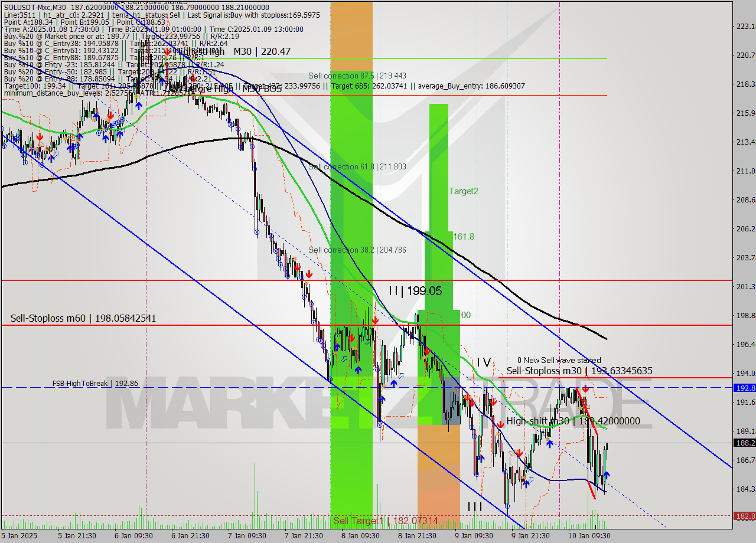Click the current price tag 188.2
756x543 pixels.
744,443
